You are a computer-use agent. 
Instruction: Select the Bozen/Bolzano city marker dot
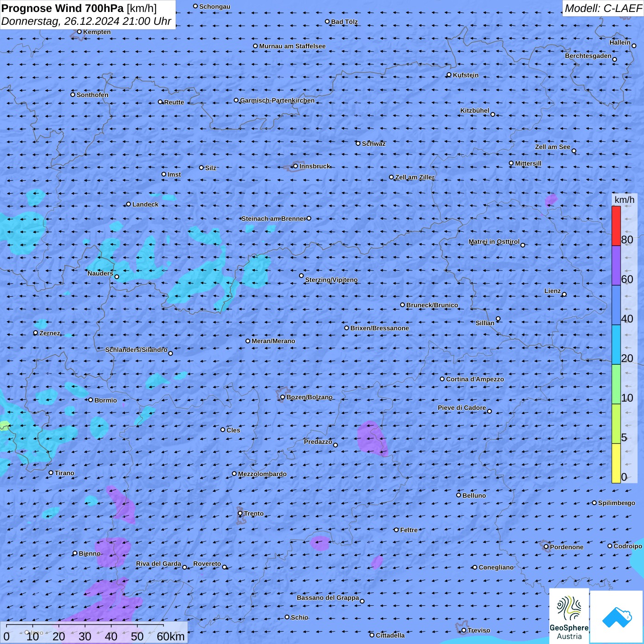pos(282,397)
